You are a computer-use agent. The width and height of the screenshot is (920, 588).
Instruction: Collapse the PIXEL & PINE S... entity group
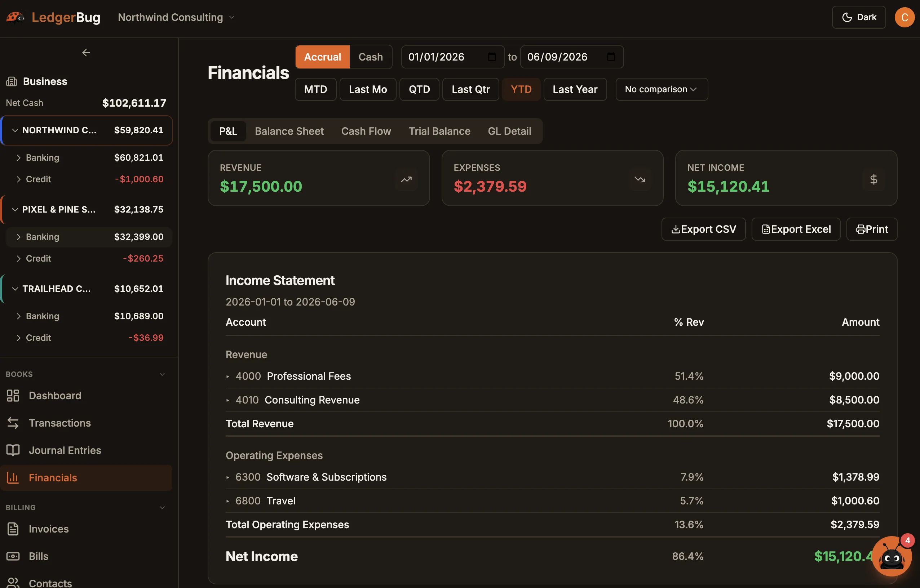(x=15, y=210)
